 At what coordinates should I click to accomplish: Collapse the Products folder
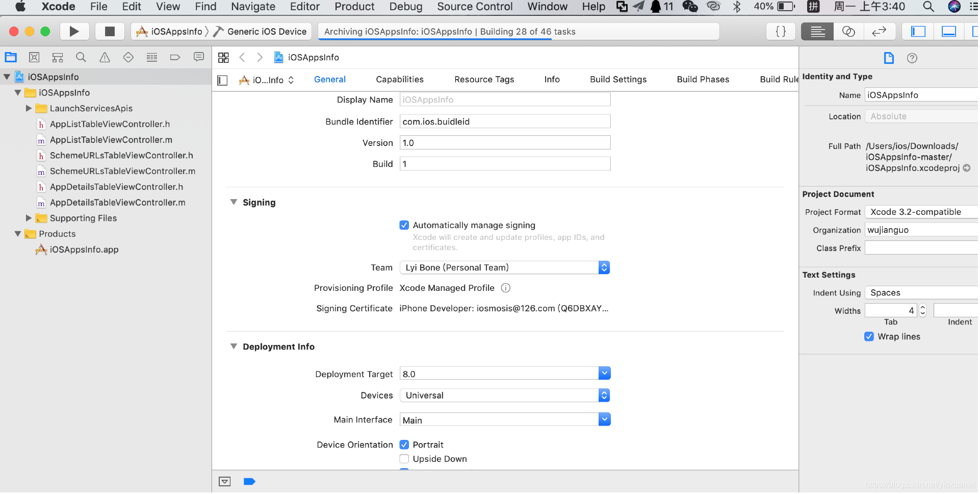tap(18, 234)
